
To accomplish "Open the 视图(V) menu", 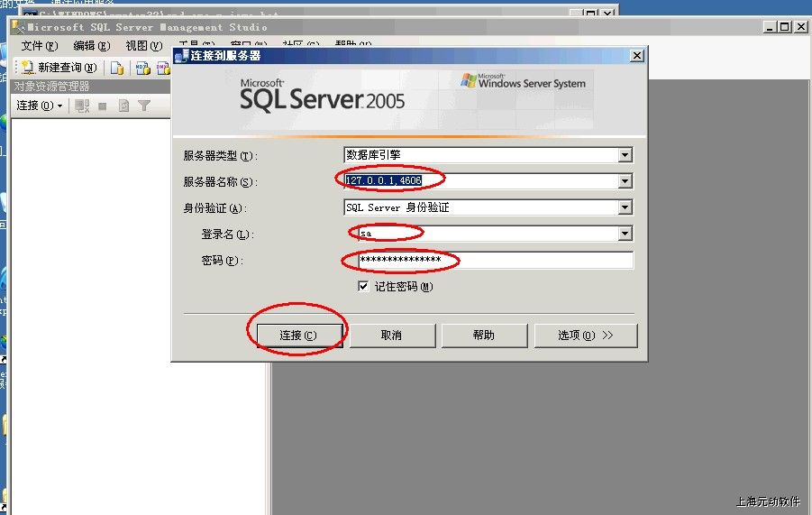I will 143,46.
